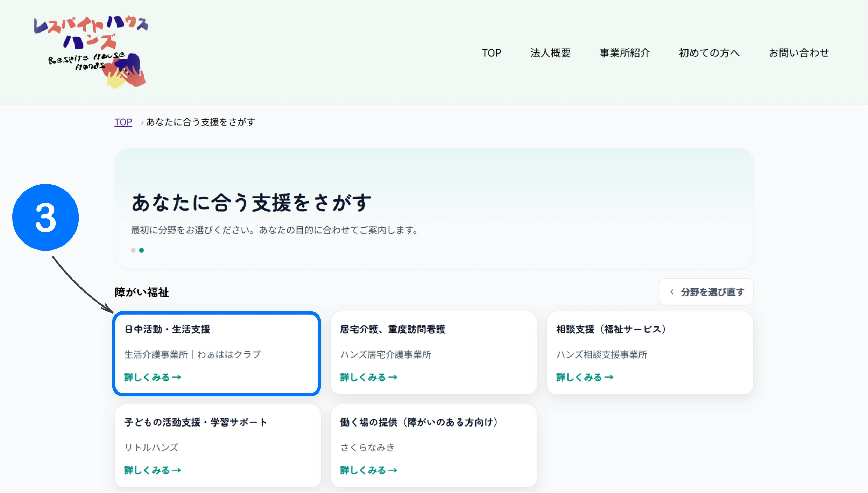This screenshot has width=868, height=493.
Task: Click the 分野を選び直す button
Action: pos(706,292)
